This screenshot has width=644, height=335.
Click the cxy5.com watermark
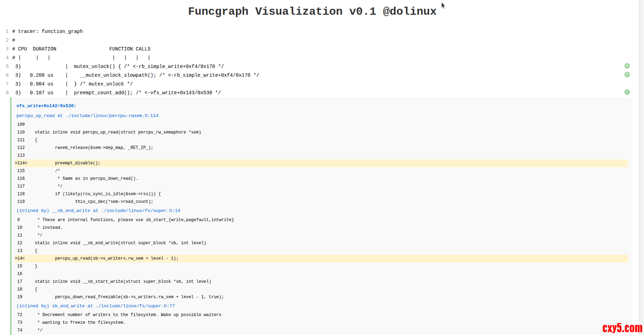point(622,328)
